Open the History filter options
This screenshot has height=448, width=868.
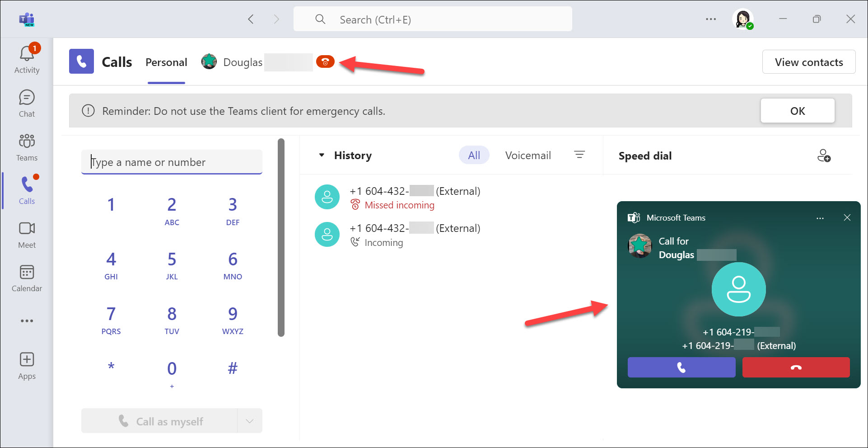pos(580,155)
